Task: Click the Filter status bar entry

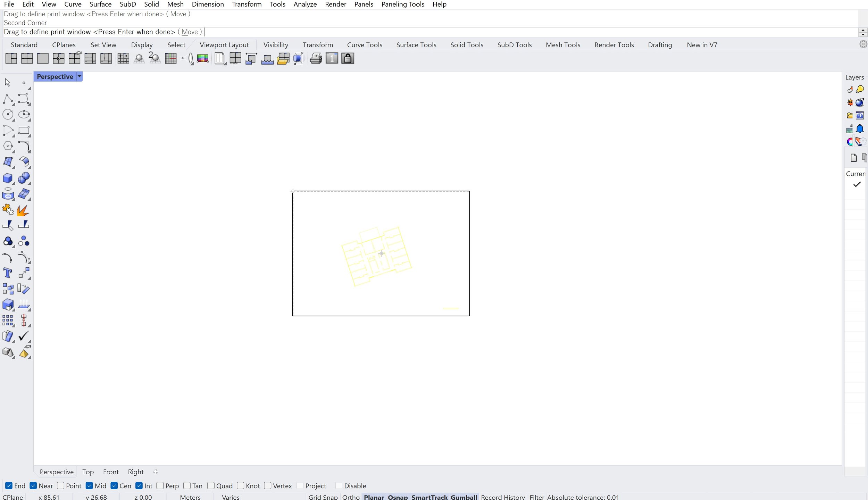Action: [537, 497]
